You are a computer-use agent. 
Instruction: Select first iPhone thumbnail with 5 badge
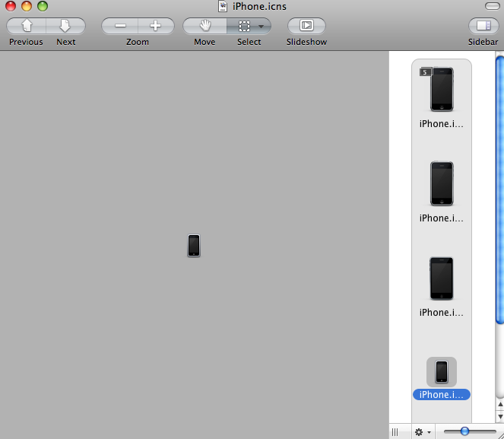pos(442,90)
